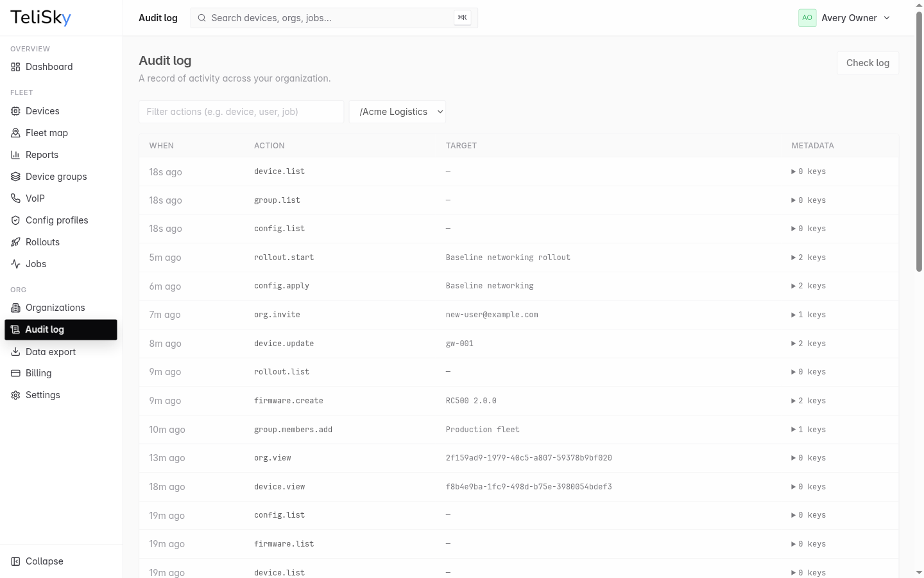Click the UUID starting with f8b4e9ba

[529, 487]
